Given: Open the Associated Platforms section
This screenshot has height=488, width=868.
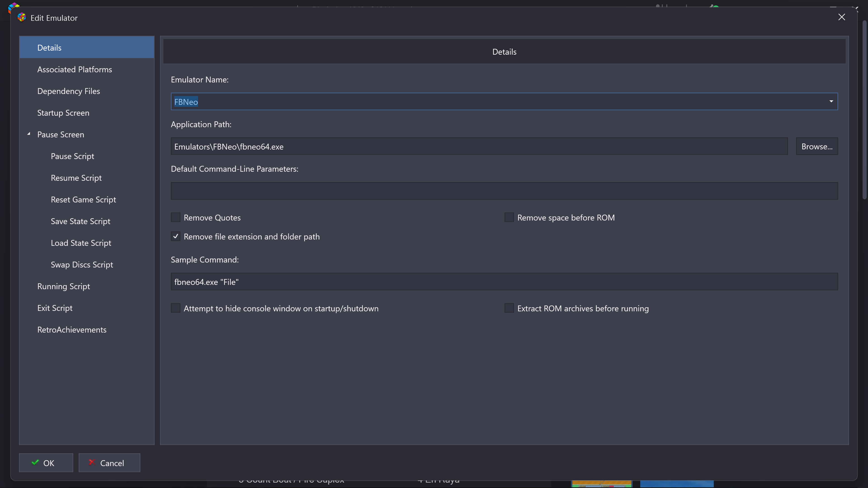Looking at the screenshot, I should pos(74,69).
